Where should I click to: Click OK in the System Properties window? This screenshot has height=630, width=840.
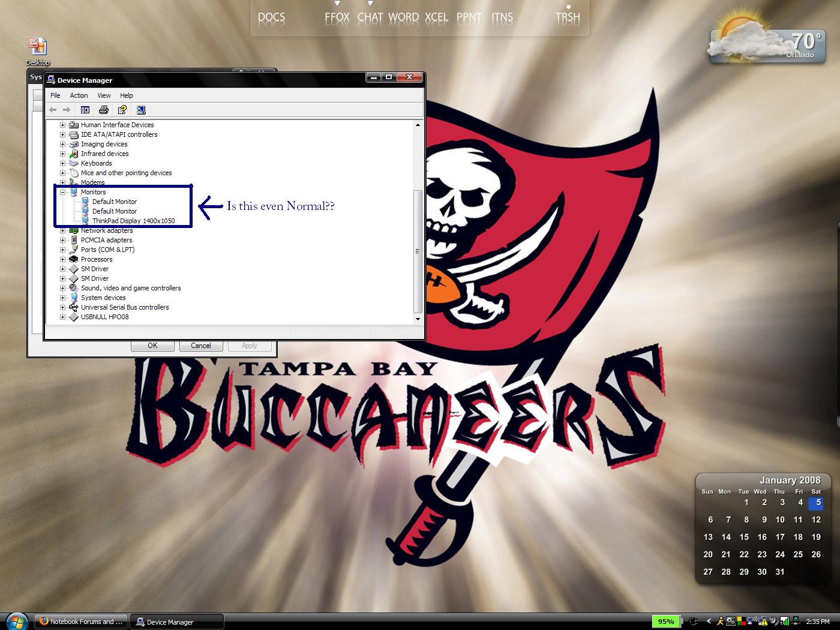pos(152,346)
